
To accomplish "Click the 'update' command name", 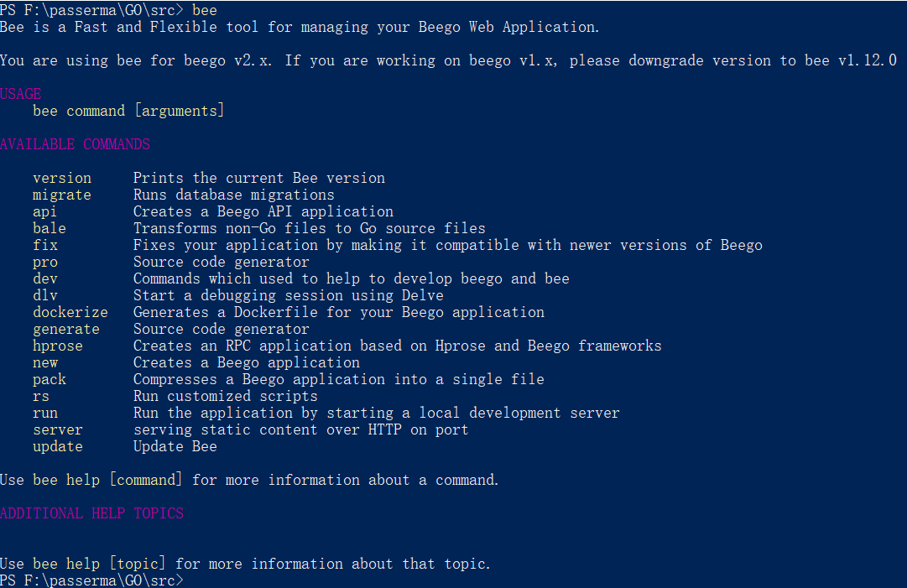I will (x=58, y=447).
